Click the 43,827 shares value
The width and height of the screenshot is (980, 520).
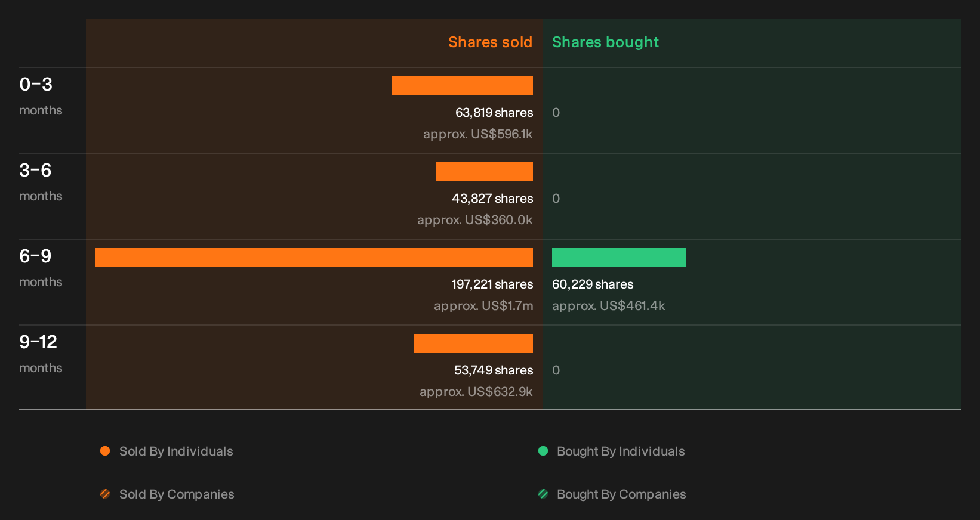[x=492, y=199]
